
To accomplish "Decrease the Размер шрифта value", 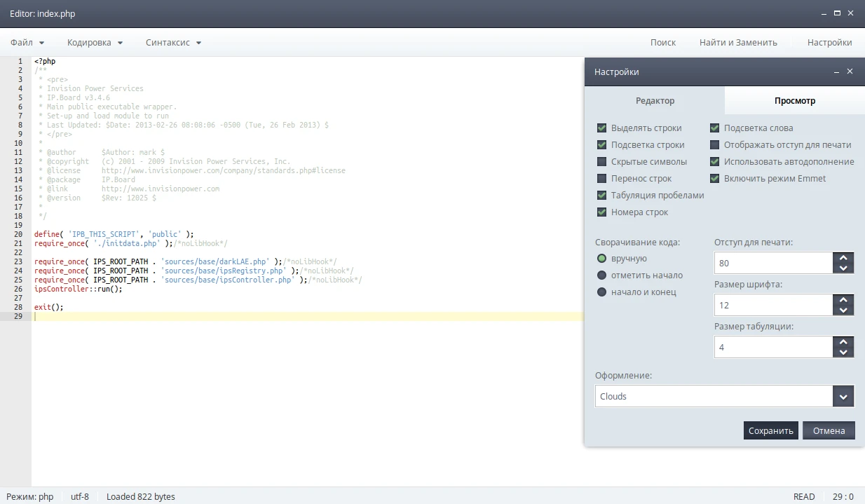I will coord(843,311).
